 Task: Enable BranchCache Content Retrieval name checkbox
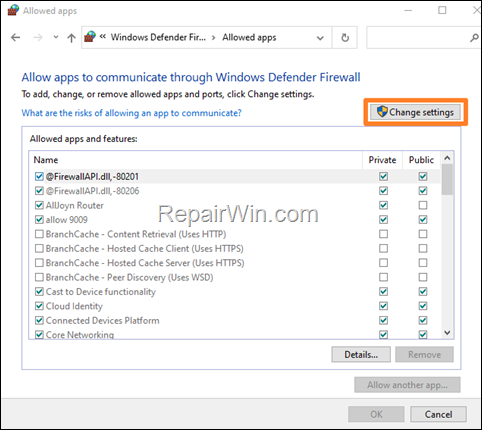coord(39,234)
